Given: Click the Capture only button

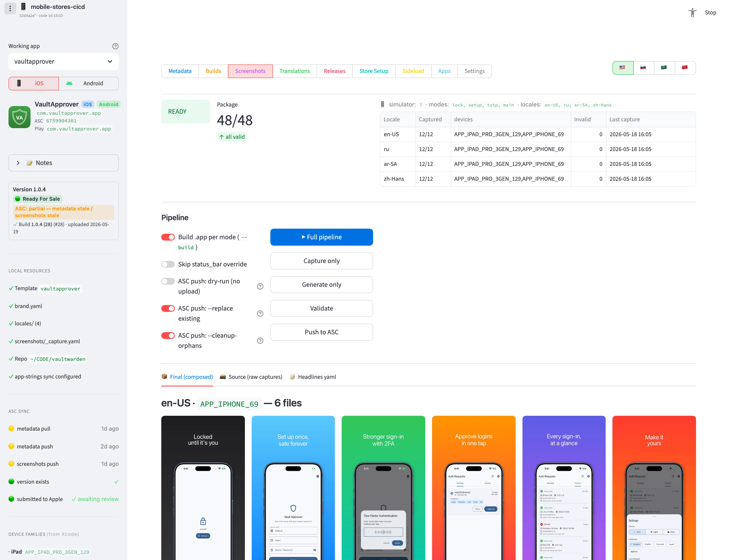Looking at the screenshot, I should (321, 261).
